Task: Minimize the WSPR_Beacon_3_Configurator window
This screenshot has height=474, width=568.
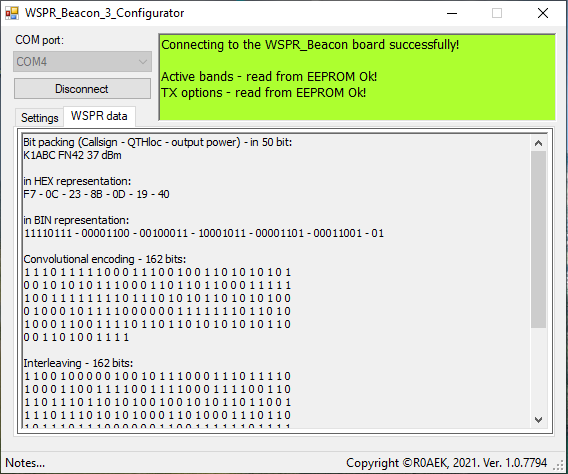Action: pos(452,13)
